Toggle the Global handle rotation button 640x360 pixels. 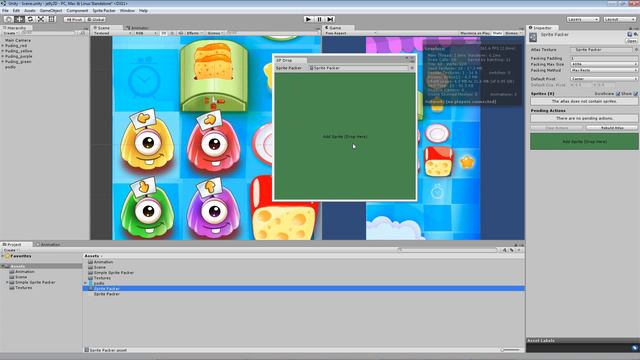(x=96, y=19)
